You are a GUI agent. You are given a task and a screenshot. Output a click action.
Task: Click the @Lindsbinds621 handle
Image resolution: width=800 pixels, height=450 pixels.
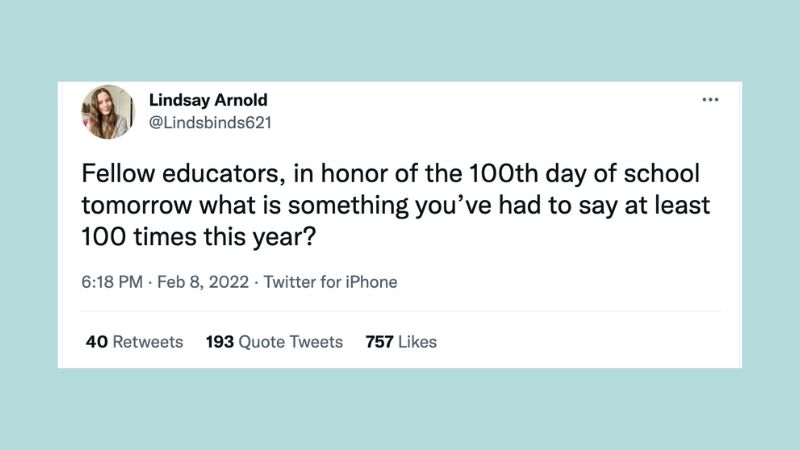coord(210,123)
